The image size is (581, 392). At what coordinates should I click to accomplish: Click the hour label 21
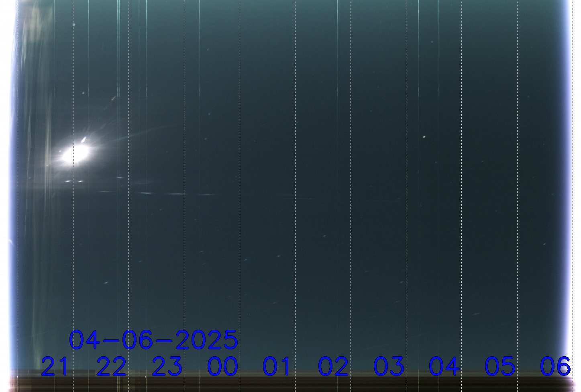point(55,366)
